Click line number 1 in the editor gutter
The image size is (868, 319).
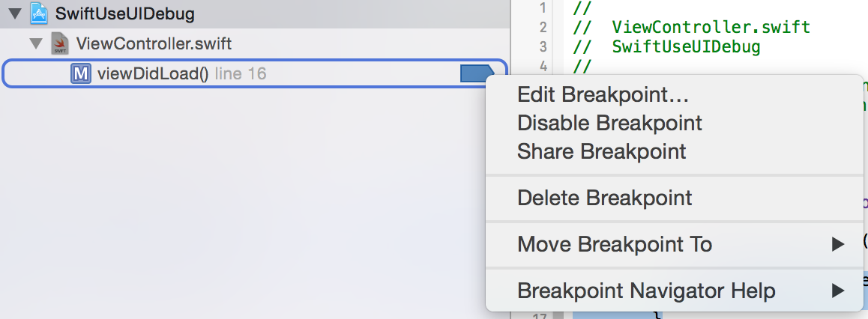[x=542, y=8]
